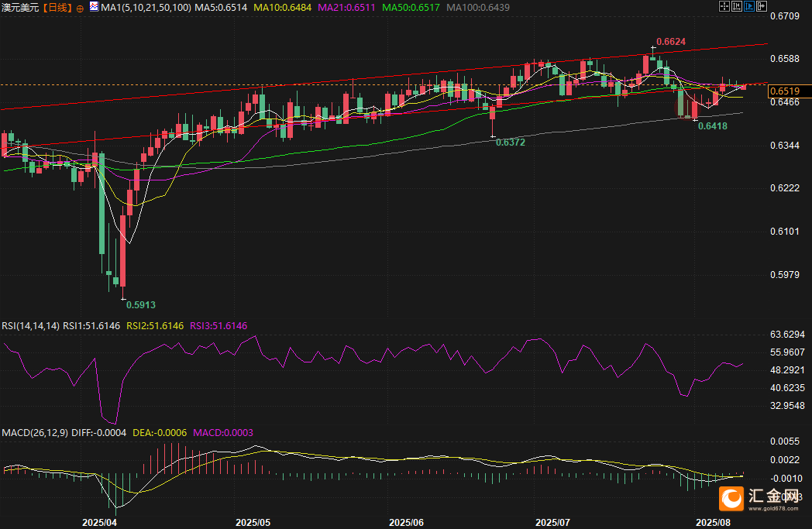Click the jump-to-start chart icon

737,6
